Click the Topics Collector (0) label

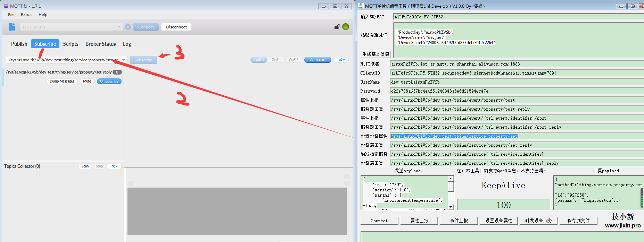(x=22, y=166)
